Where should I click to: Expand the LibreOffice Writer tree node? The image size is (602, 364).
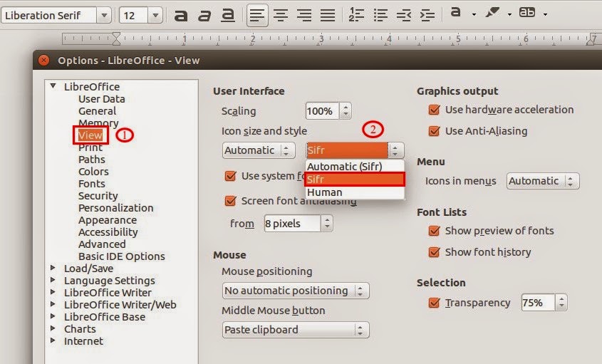[53, 292]
